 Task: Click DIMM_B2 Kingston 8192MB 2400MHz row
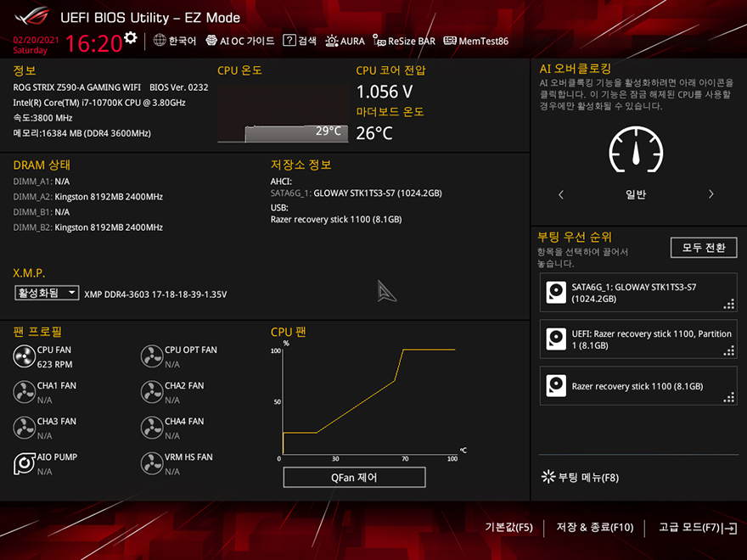tap(88, 227)
